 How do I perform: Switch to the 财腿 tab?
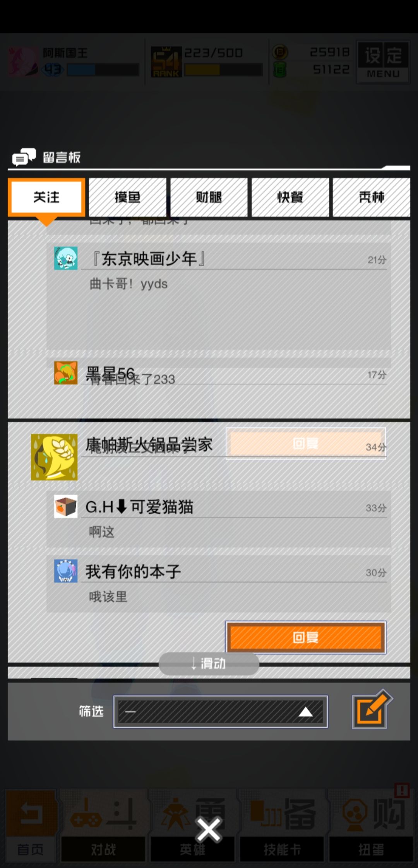tap(209, 197)
